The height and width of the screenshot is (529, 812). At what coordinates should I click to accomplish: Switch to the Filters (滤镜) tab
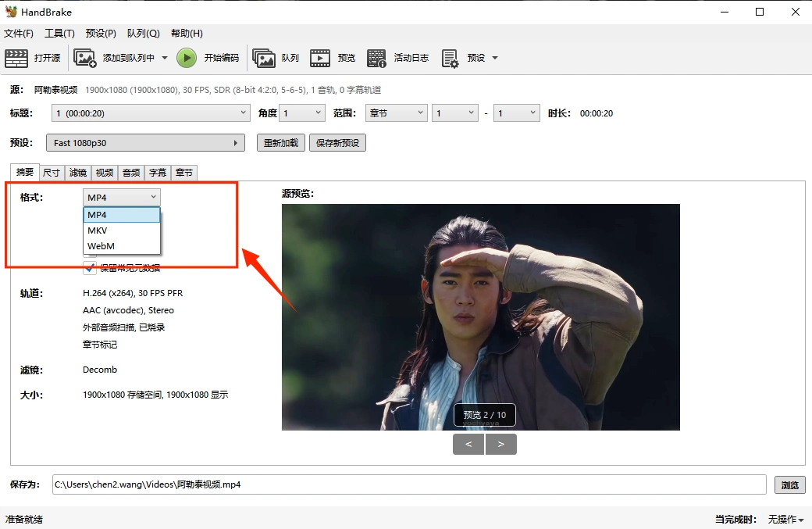coord(77,173)
